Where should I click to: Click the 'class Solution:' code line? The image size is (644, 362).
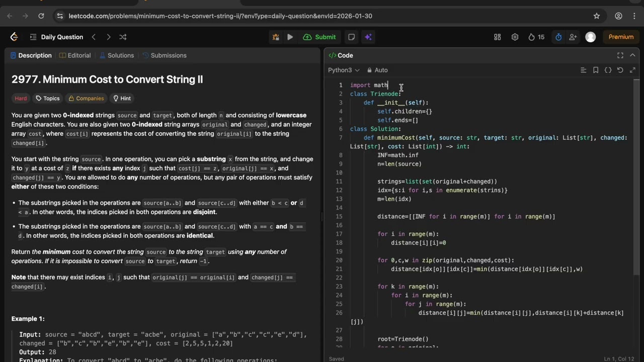coord(376,129)
